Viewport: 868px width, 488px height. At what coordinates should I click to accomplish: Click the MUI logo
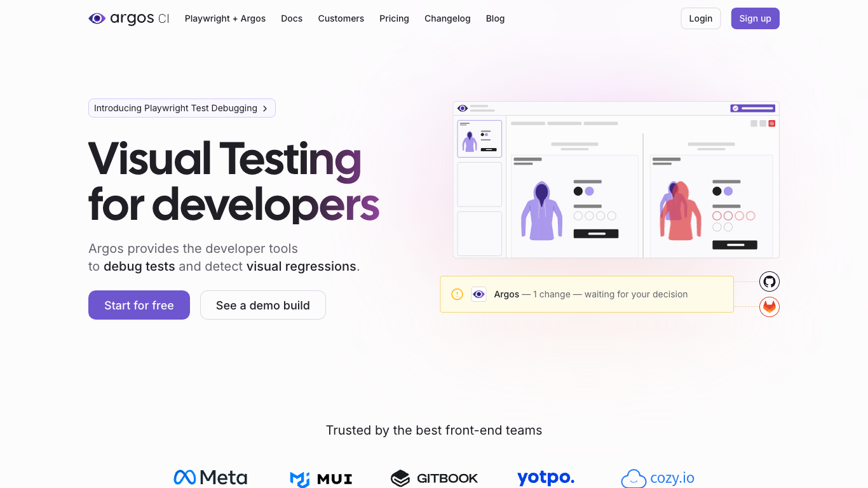pyautogui.click(x=321, y=479)
